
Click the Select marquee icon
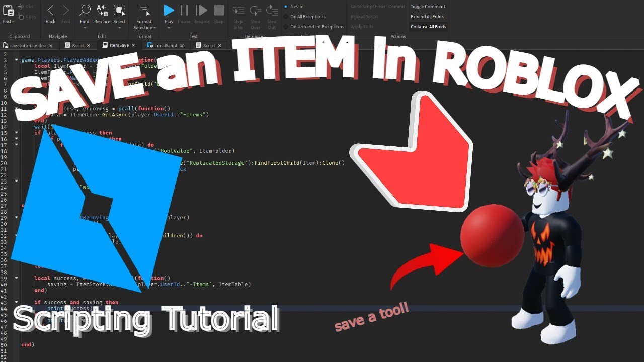[119, 10]
